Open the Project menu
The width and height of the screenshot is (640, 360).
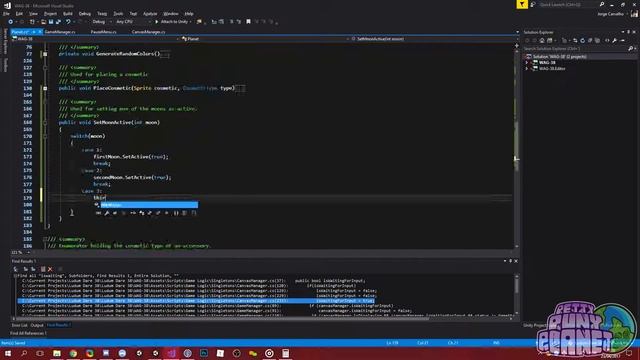(x=50, y=13)
